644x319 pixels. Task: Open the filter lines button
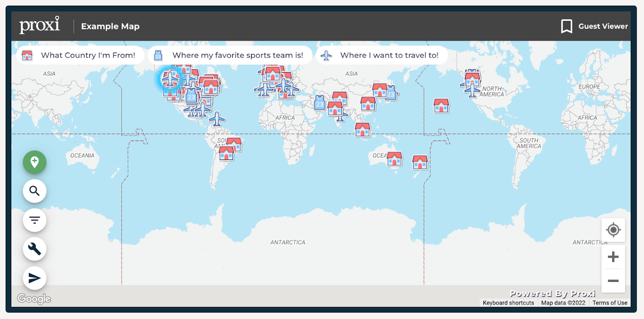[35, 220]
